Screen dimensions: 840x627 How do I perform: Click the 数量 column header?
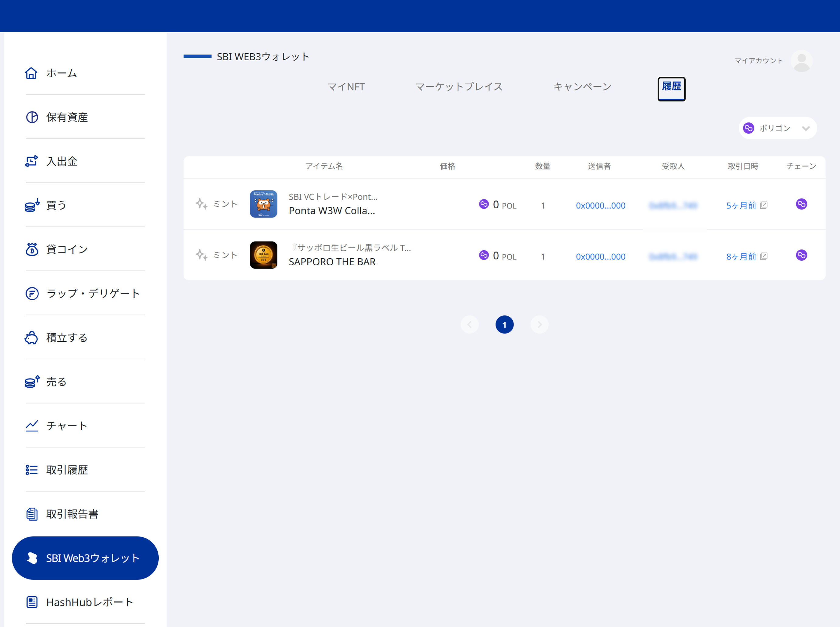(543, 166)
